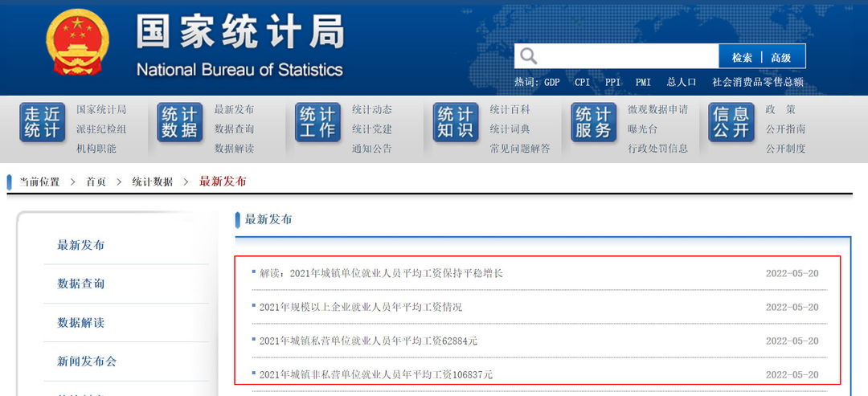Open article on 城镇私营单位 average wage 62884元

tap(368, 341)
